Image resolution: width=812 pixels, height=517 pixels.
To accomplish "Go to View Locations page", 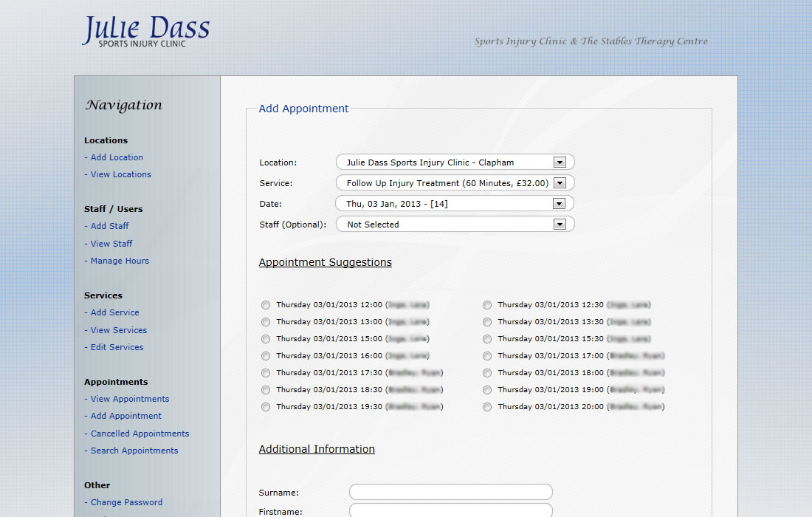I will click(120, 174).
